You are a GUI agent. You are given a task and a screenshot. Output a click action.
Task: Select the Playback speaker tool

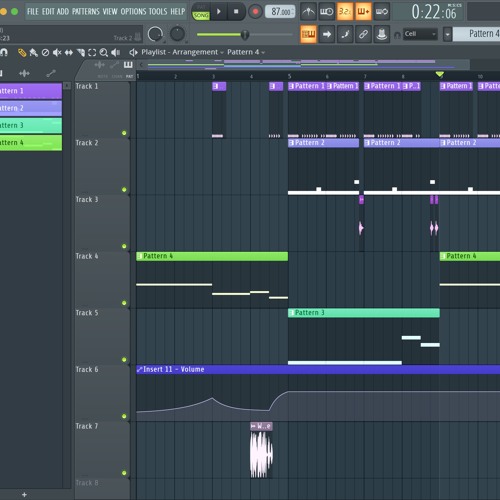tap(115, 53)
